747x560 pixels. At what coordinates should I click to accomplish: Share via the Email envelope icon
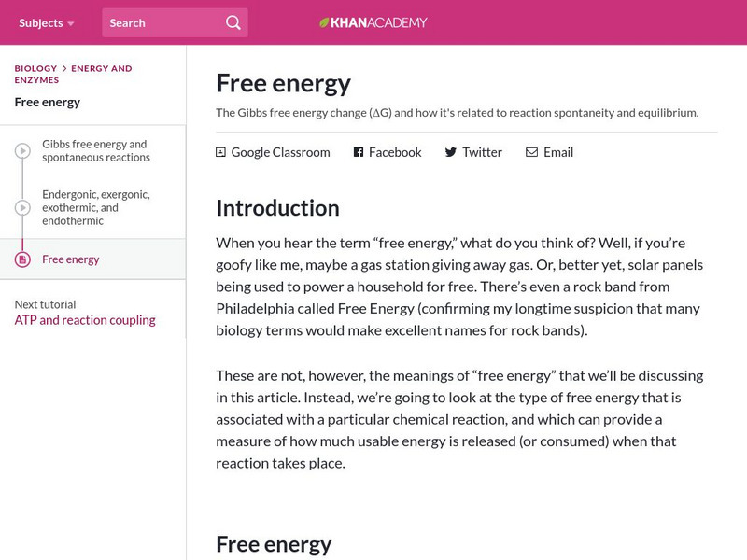531,151
